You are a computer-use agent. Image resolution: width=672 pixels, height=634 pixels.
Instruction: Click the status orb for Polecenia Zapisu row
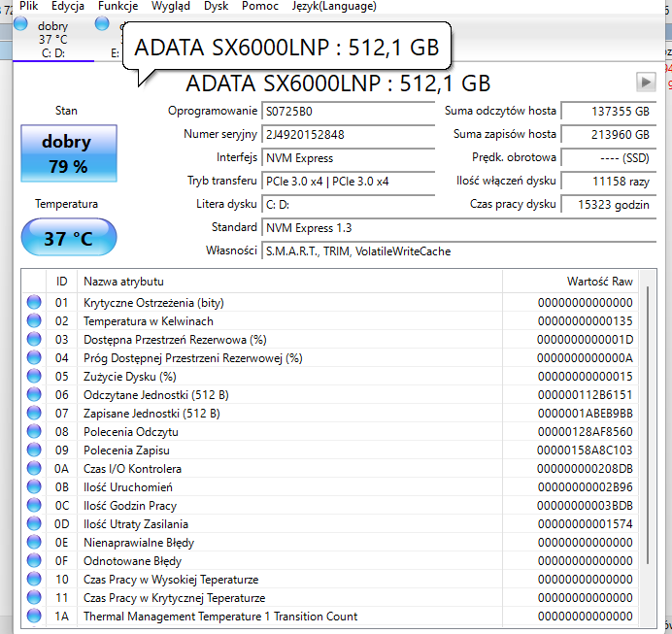[x=35, y=450]
